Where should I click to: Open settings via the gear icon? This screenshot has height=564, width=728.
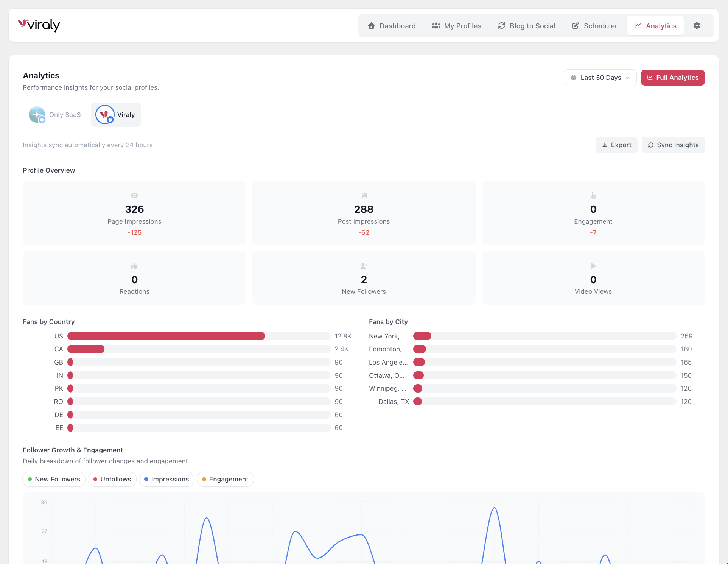pyautogui.click(x=697, y=25)
